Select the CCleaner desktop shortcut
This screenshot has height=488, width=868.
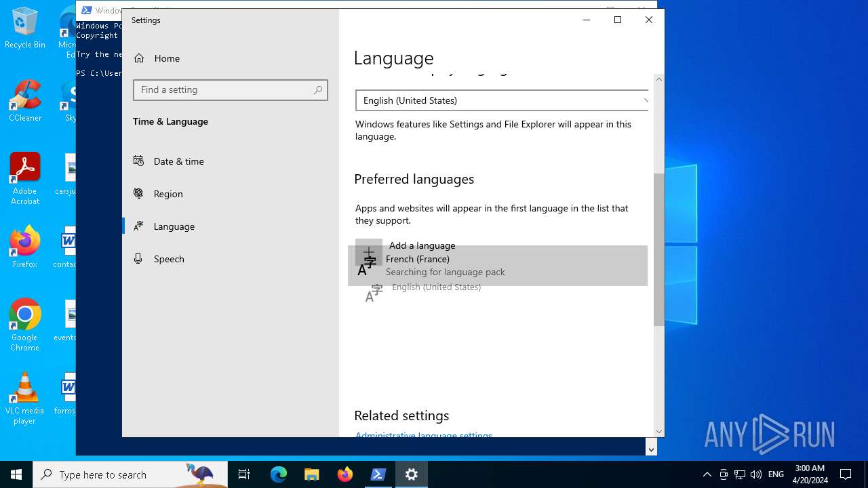point(25,102)
